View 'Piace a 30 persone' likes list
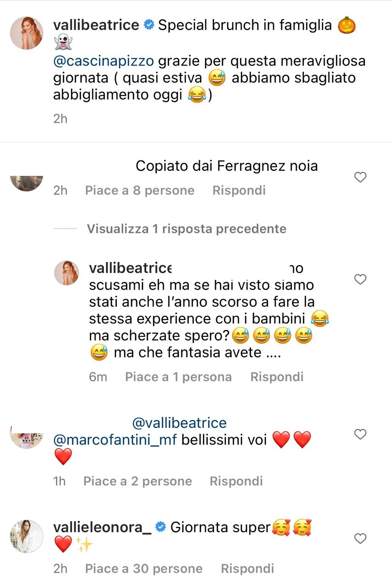This screenshot has height=582, width=392. click(x=144, y=569)
